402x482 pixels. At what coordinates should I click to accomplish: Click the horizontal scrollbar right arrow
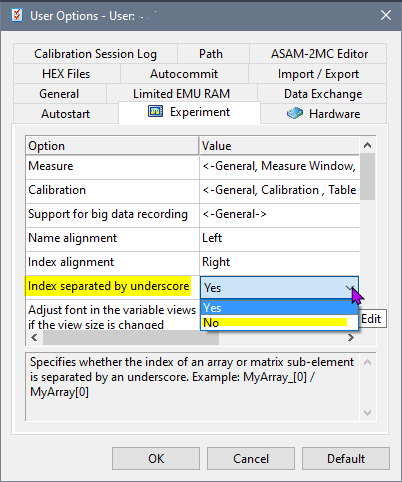point(351,338)
